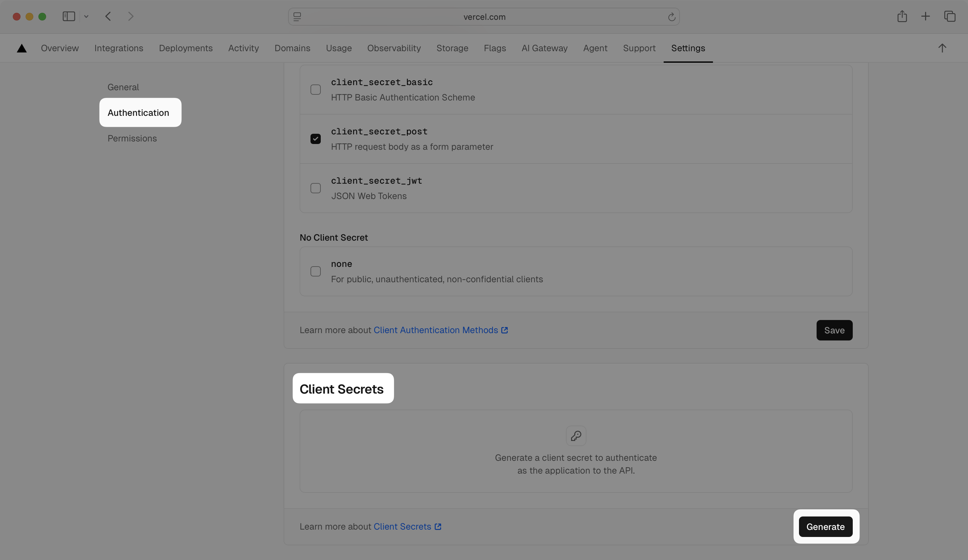Select Permissions in the settings sidebar
This screenshot has width=968, height=560.
coord(132,138)
